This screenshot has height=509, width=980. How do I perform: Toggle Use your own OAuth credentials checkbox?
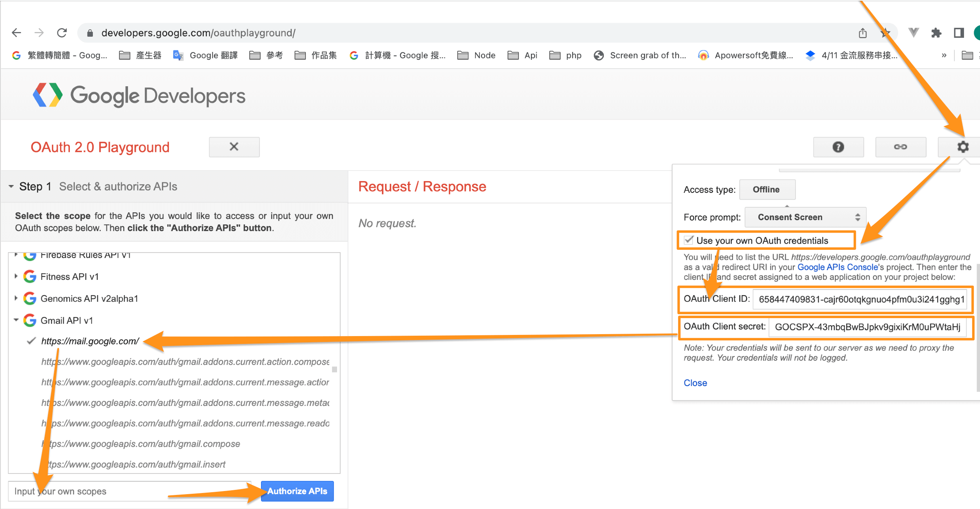(x=689, y=240)
